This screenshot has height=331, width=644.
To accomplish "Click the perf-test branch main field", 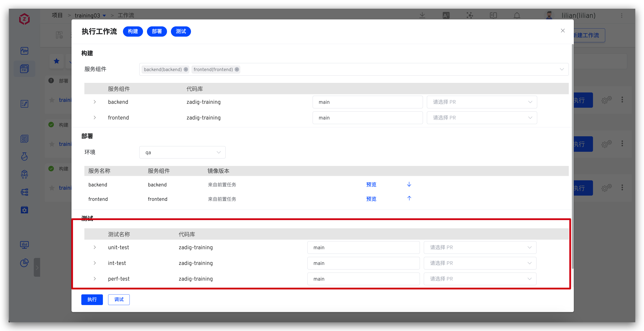I will tap(363, 279).
